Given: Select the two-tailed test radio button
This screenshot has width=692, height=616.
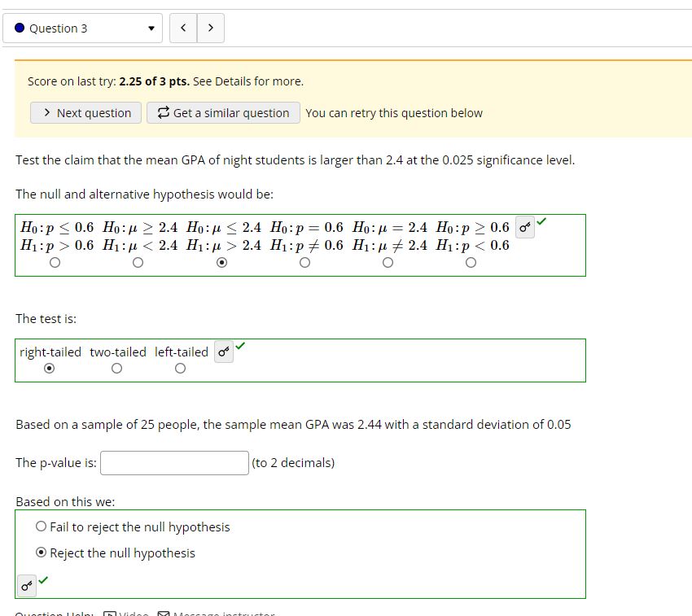Looking at the screenshot, I should [x=116, y=368].
